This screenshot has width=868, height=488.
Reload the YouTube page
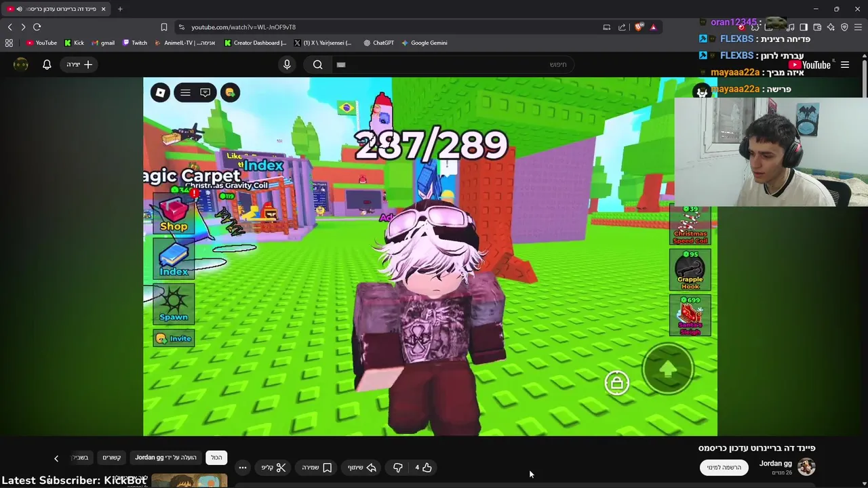click(37, 27)
